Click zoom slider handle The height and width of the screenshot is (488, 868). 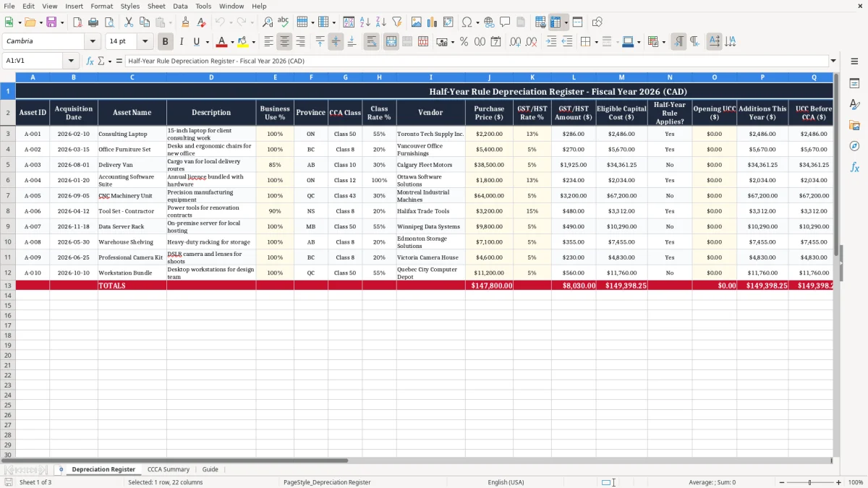point(809,482)
